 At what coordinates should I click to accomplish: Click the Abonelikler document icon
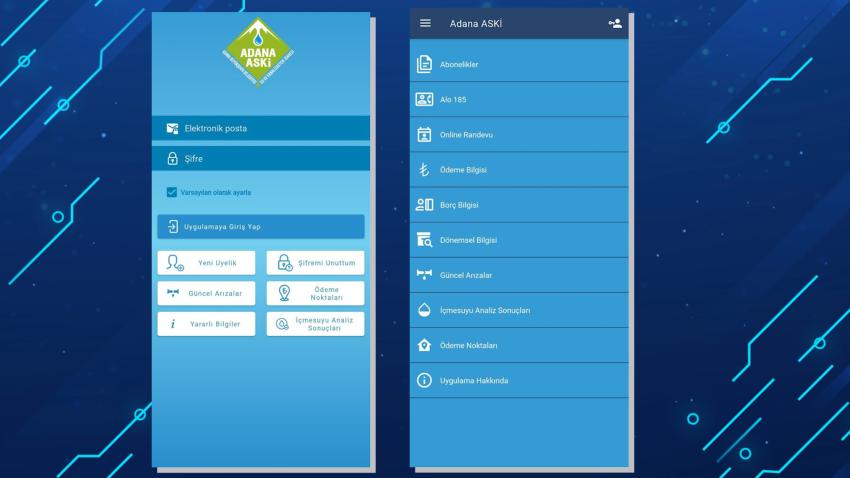click(424, 64)
